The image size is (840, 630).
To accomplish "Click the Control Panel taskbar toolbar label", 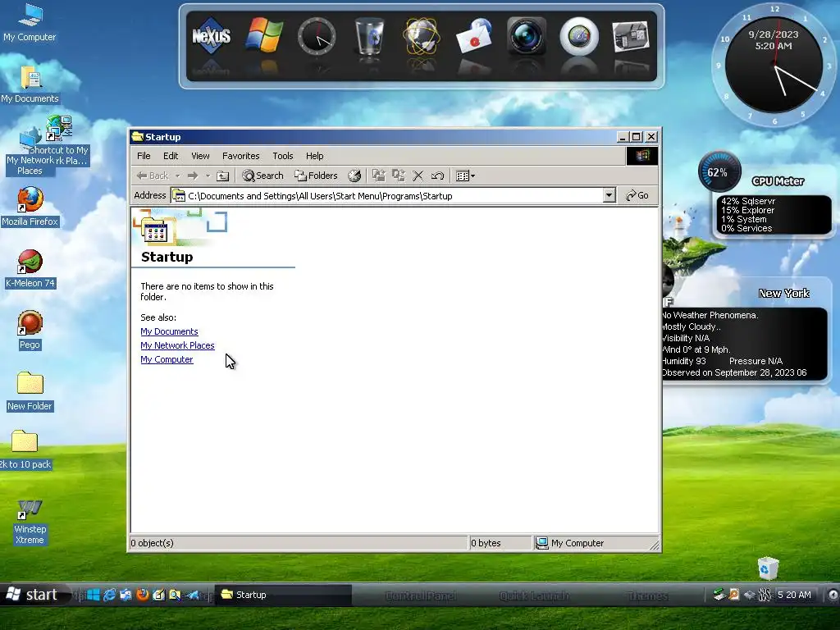I will click(x=421, y=596).
